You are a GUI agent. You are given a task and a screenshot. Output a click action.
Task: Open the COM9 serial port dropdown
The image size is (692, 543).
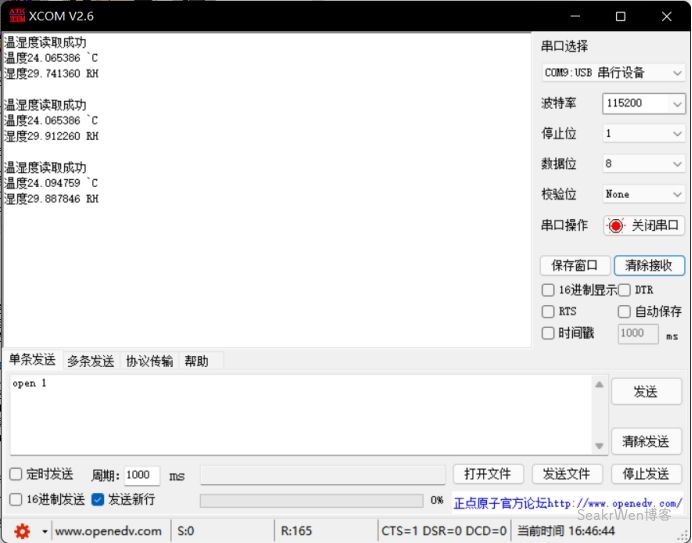(x=613, y=73)
